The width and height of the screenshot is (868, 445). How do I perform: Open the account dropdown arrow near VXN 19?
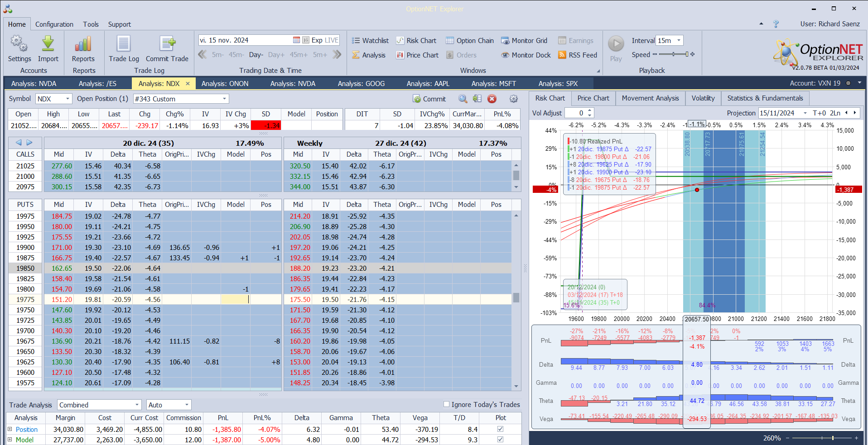coord(859,83)
